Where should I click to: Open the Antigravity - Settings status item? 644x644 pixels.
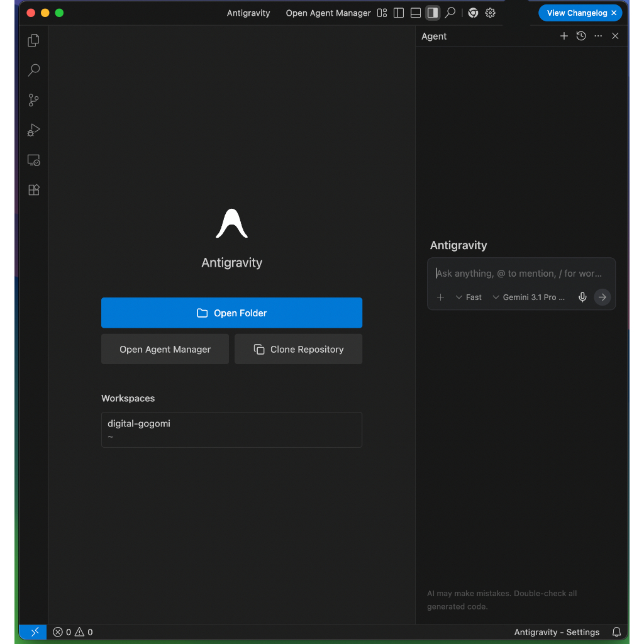557,632
